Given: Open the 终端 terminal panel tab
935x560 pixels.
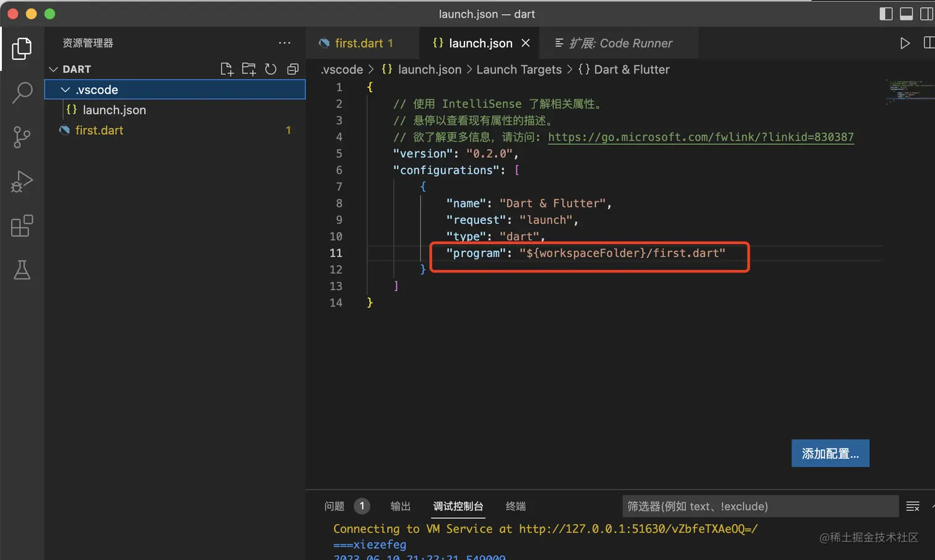Looking at the screenshot, I should tap(516, 506).
